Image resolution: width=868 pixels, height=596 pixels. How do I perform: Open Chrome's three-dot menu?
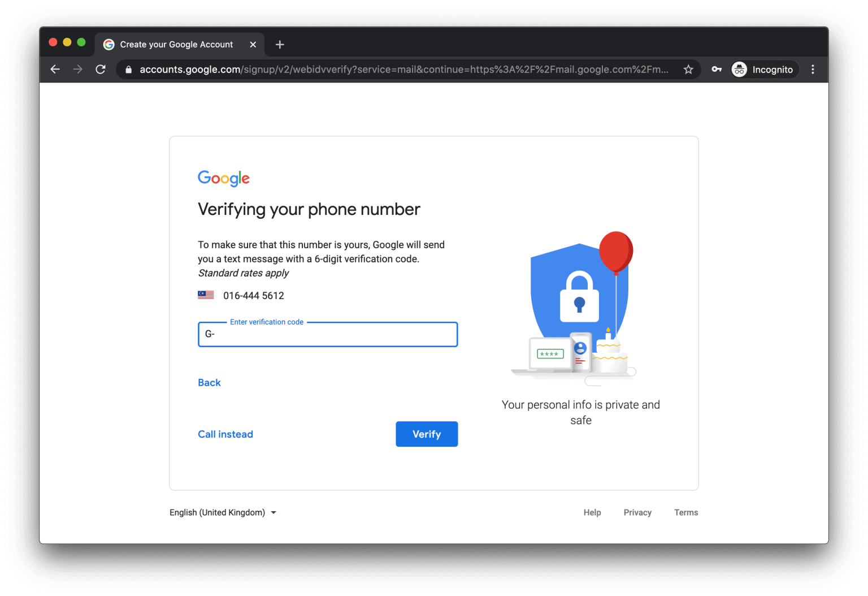(813, 70)
